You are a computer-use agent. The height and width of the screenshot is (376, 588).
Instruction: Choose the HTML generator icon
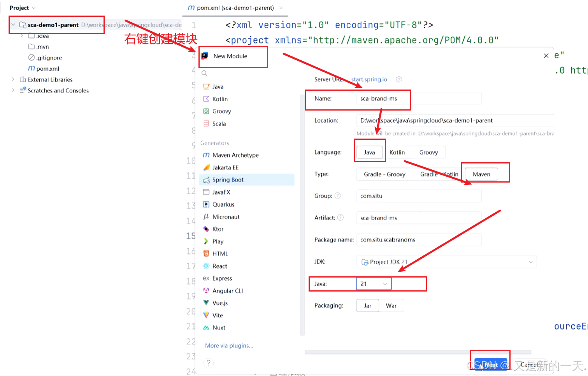pos(206,254)
